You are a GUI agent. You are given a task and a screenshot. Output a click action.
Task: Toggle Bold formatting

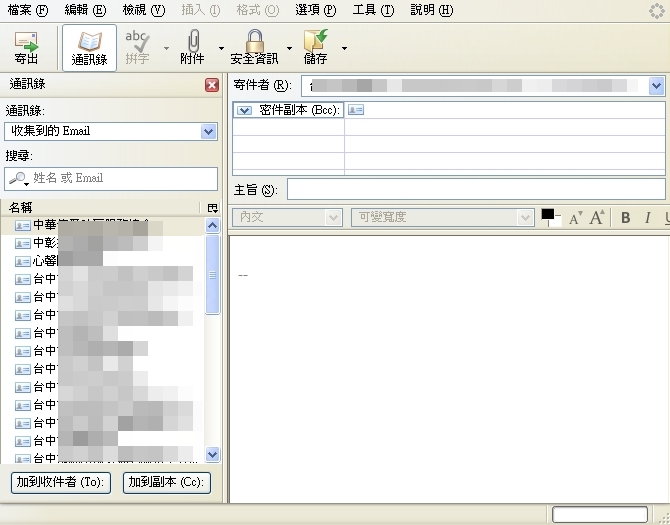click(626, 218)
